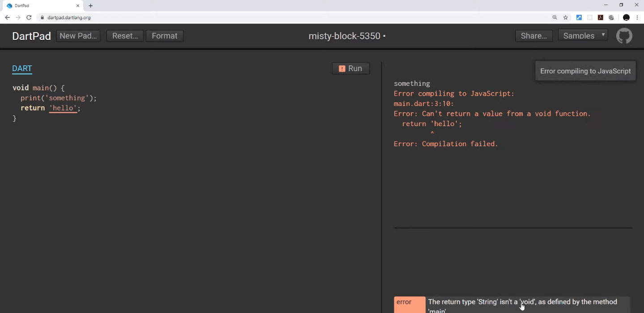The image size is (644, 313).
Task: Click the underlined 'hello' string in editor
Action: click(63, 108)
